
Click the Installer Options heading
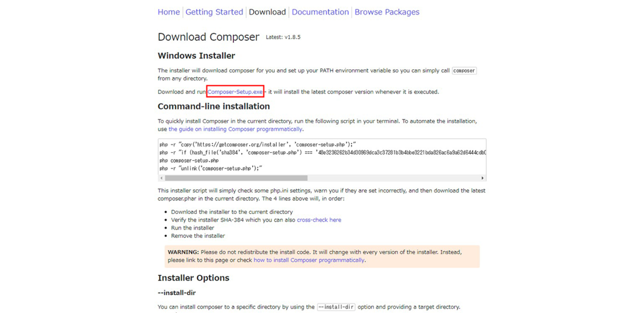tap(193, 278)
